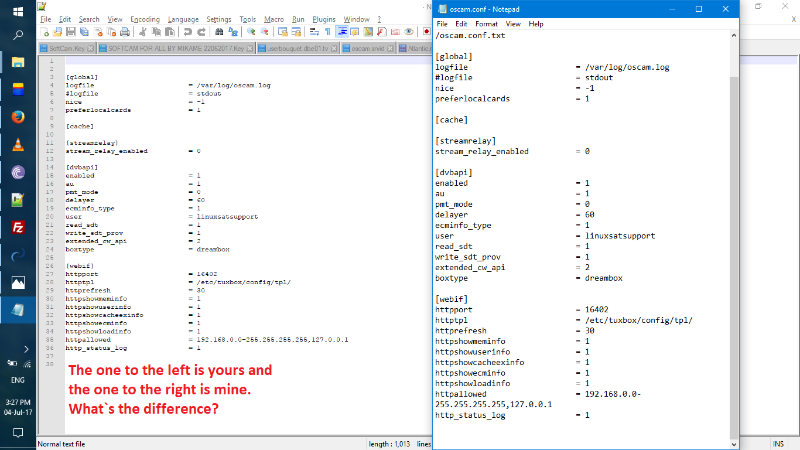Screen dimensions: 800x450
Task: Toggle the Word wrap toolbar button
Action: 315,31
